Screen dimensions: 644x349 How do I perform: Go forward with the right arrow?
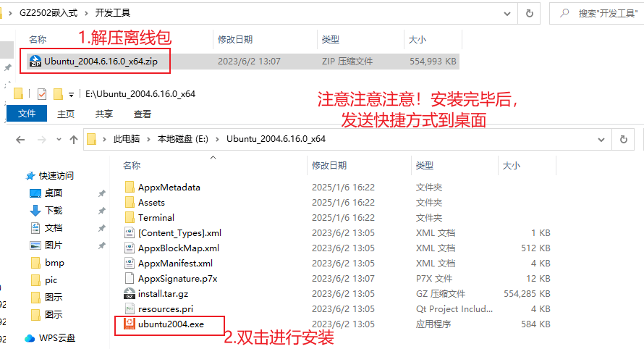coord(42,140)
